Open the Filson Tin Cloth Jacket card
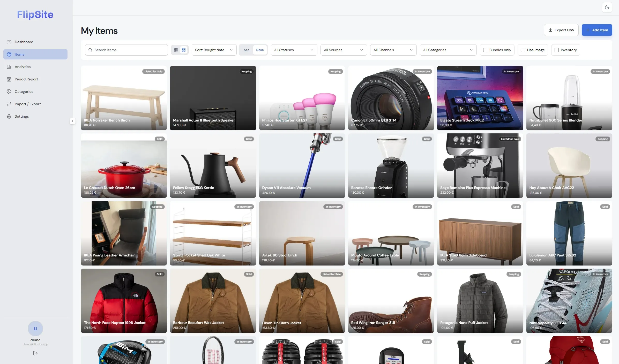Viewport: 619px width, 364px height. point(302,301)
